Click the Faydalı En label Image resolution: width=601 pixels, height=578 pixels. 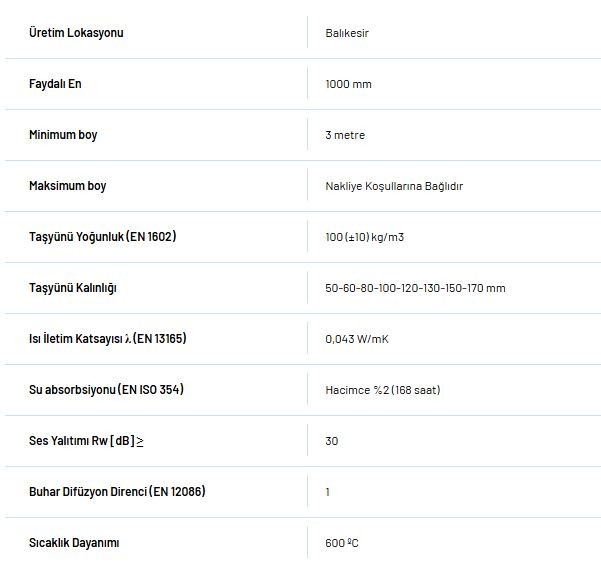(55, 84)
